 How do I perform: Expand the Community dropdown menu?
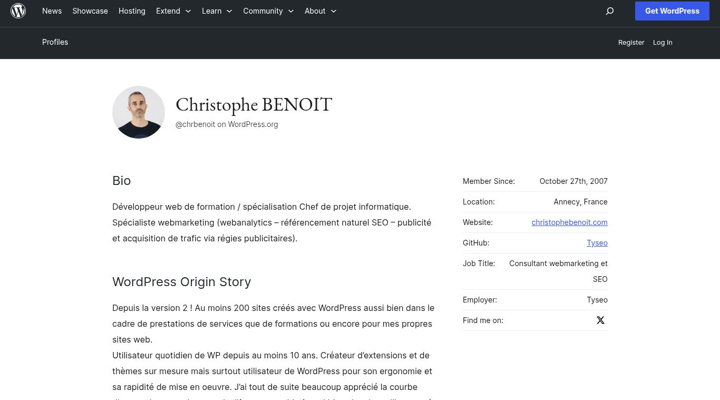(x=268, y=11)
